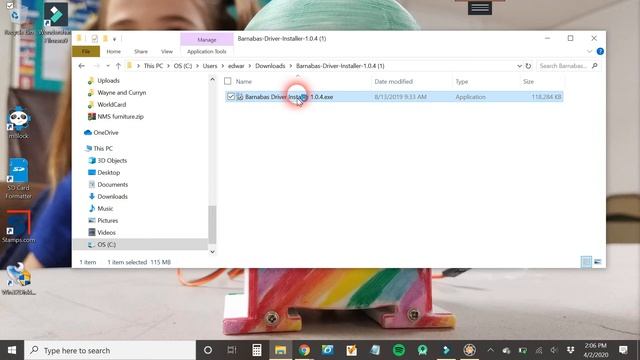Click the Type here to search box
Screen dimensions: 640x360
[110, 350]
